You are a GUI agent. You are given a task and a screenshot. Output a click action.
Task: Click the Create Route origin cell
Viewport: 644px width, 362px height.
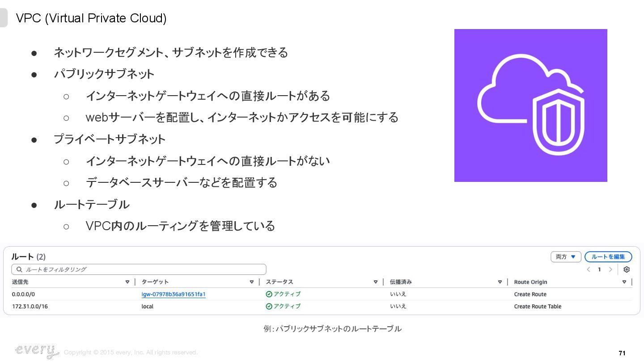tap(530, 294)
